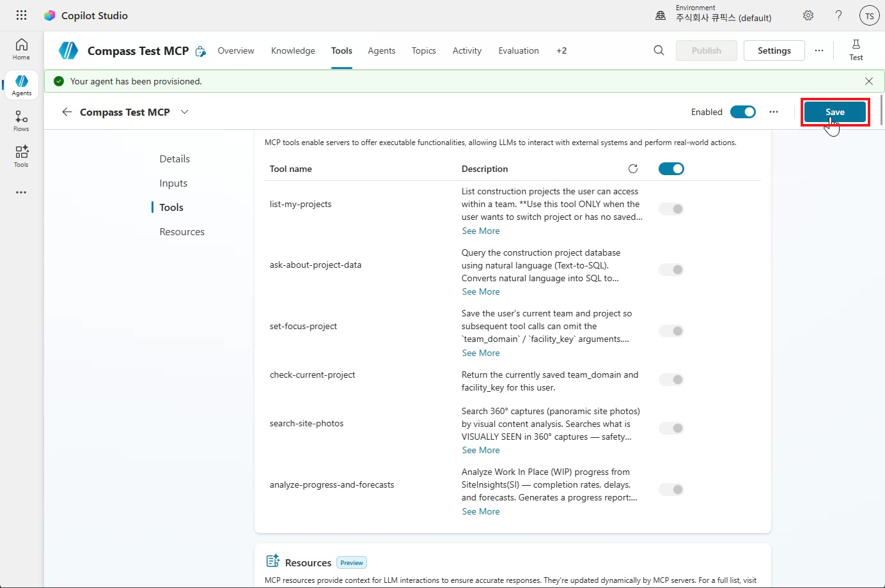Viewport: 885px width, 588px height.
Task: Toggle all tools switch in header
Action: pos(671,169)
